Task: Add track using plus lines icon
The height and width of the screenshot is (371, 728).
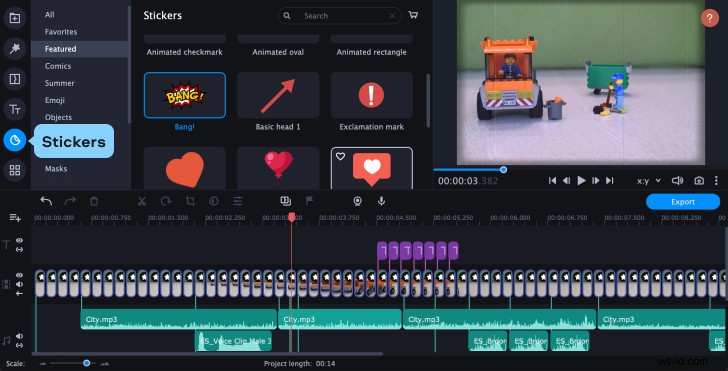Action: pos(15,217)
